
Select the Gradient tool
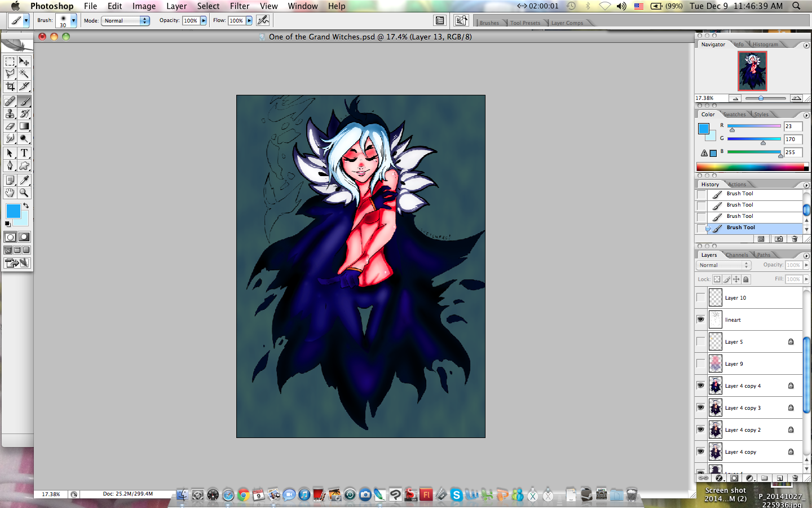tap(24, 126)
